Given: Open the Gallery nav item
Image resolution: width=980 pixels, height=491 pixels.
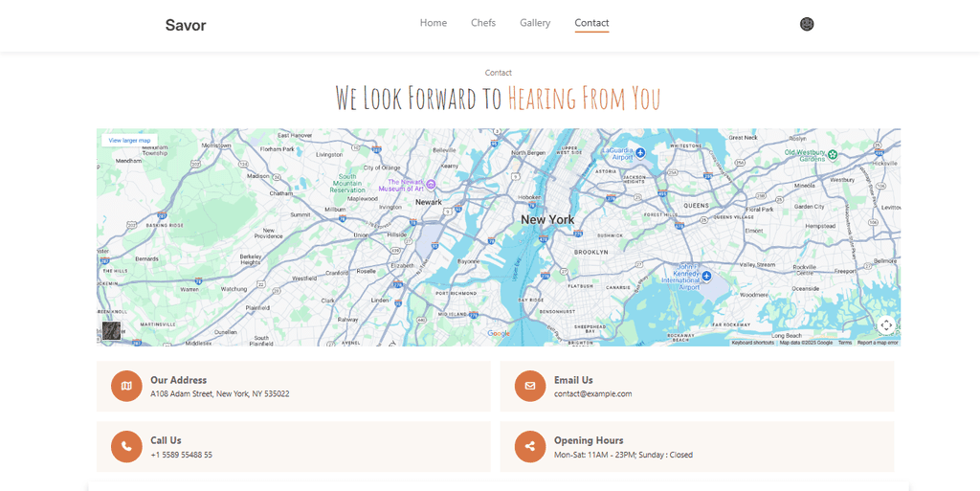Looking at the screenshot, I should tap(535, 23).
